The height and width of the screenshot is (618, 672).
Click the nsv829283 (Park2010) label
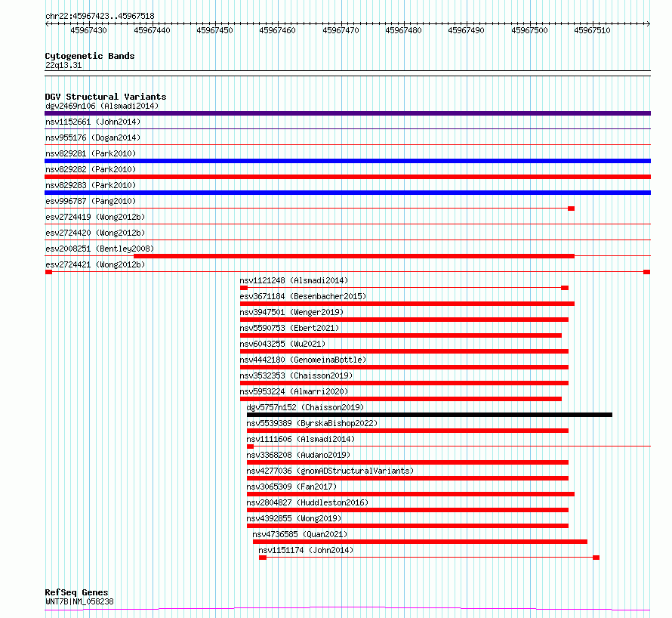click(91, 185)
